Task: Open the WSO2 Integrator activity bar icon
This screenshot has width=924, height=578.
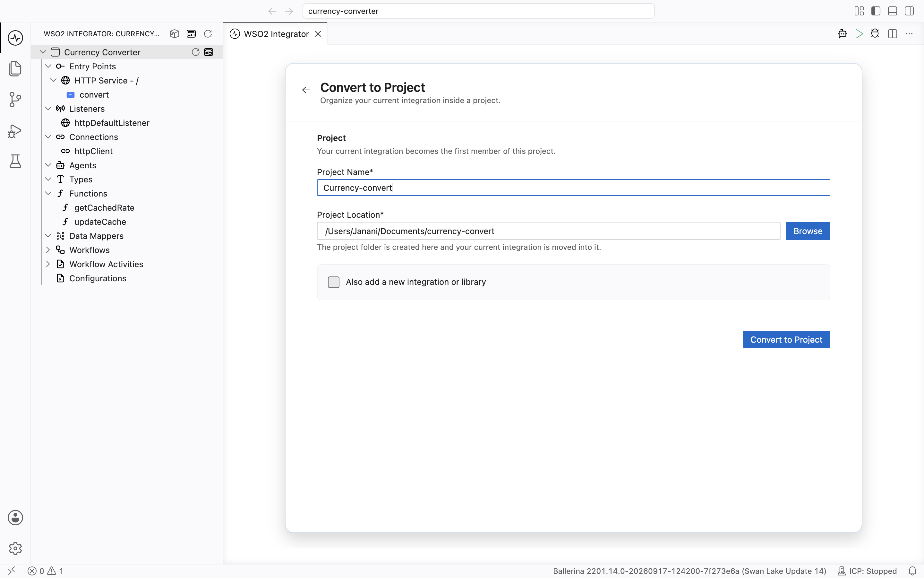Action: 15,38
